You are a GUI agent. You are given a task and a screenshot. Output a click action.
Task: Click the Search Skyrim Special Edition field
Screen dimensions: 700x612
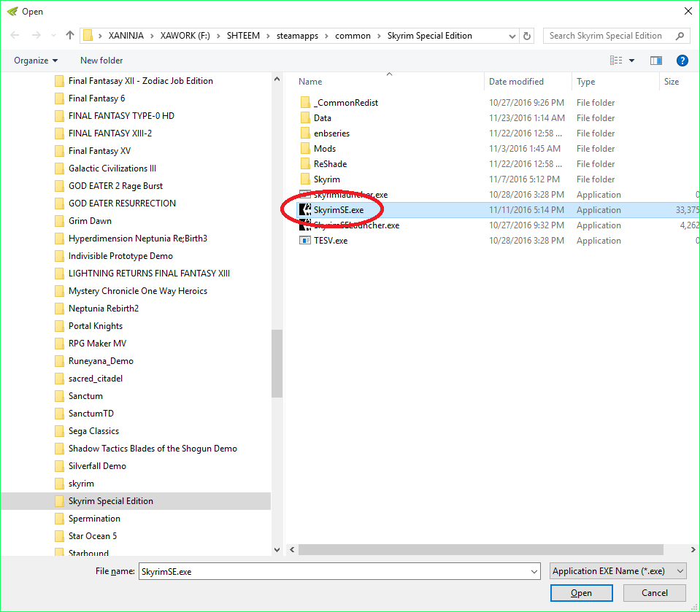pyautogui.click(x=606, y=36)
